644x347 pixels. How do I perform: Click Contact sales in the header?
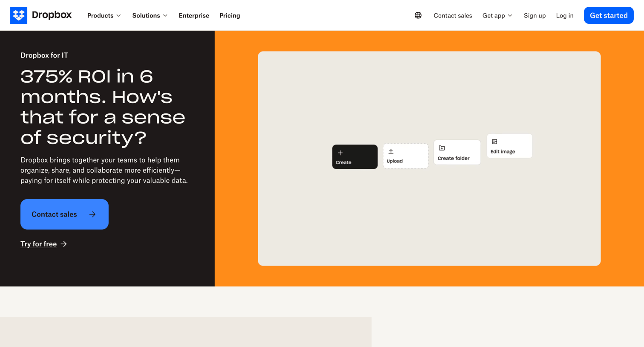453,15
